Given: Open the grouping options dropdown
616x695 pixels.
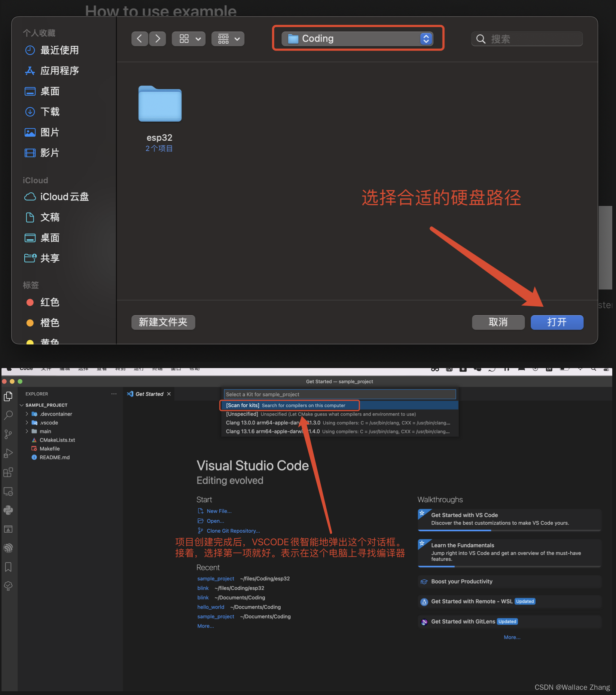Looking at the screenshot, I should point(228,39).
